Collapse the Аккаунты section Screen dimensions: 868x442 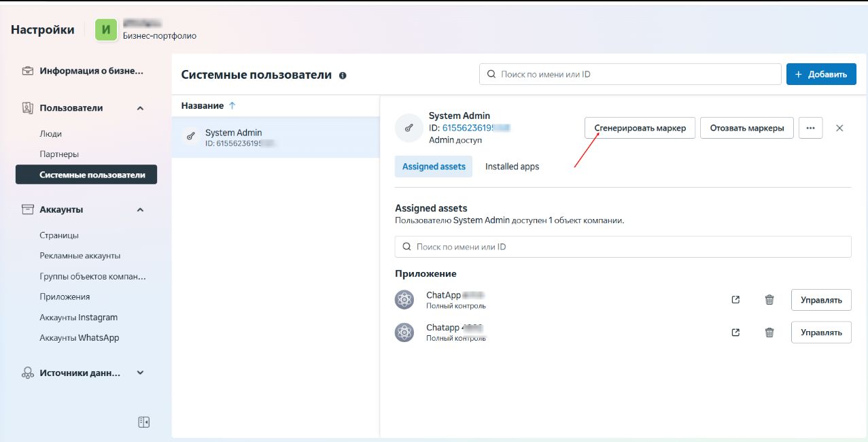click(x=140, y=210)
